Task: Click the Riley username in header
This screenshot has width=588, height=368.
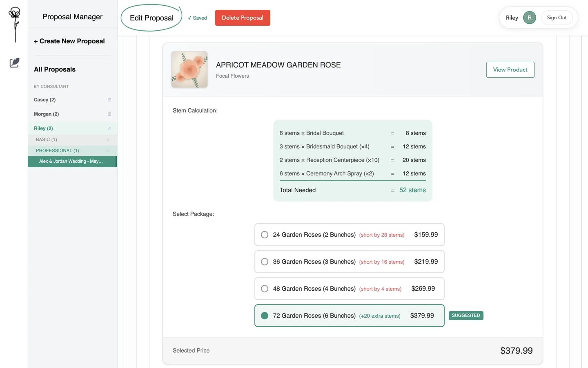Action: point(512,18)
